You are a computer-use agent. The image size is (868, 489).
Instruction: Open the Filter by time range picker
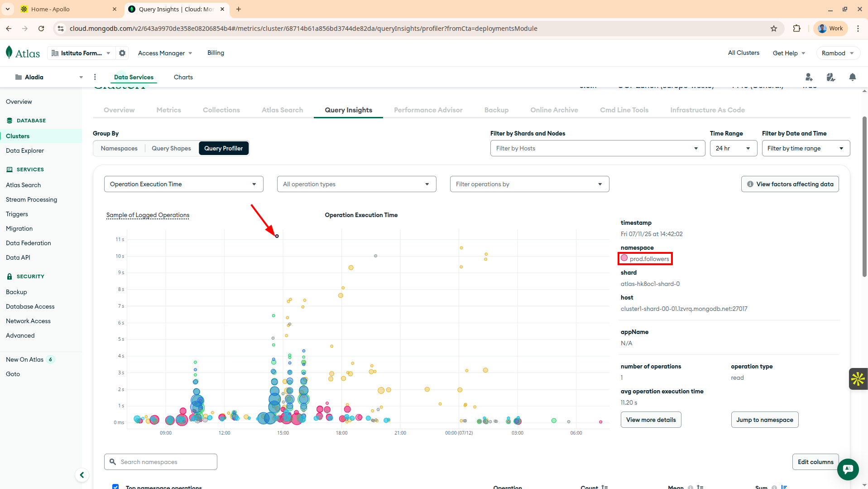point(806,148)
